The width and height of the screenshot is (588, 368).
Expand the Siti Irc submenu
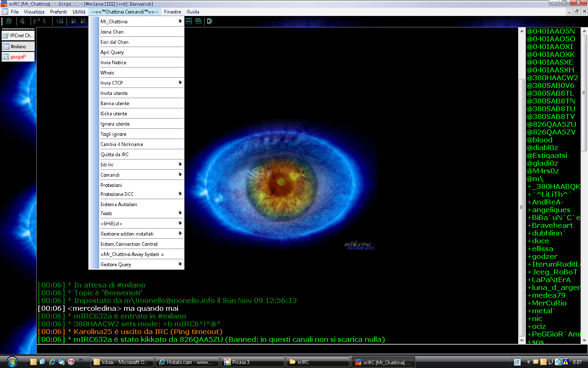[180, 164]
